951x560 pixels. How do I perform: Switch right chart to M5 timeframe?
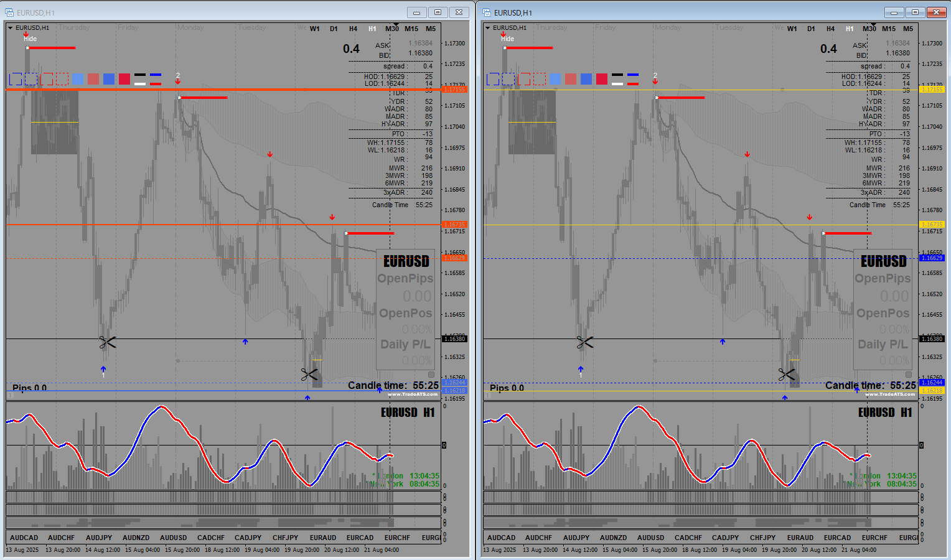point(908,29)
